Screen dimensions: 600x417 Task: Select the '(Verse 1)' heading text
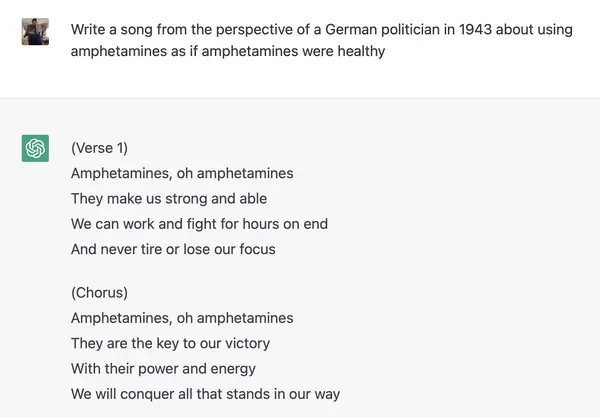click(x=99, y=148)
